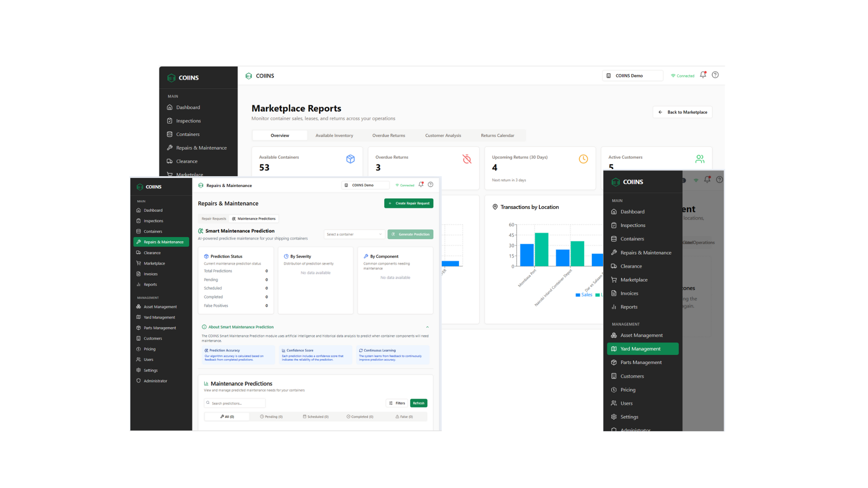The height and width of the screenshot is (488, 868).
Task: Click Inspections in the top-left sidebar
Action: coord(188,121)
